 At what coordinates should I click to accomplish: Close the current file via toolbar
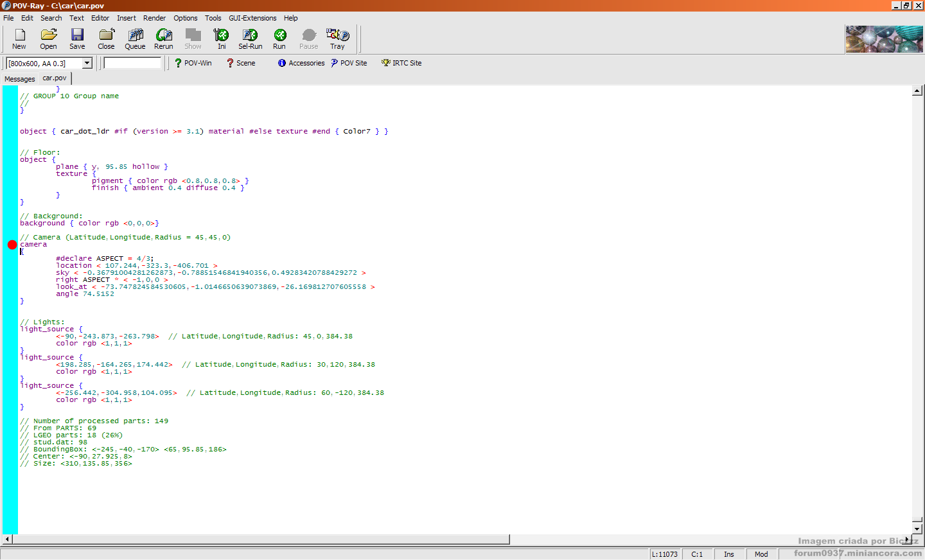coord(106,39)
